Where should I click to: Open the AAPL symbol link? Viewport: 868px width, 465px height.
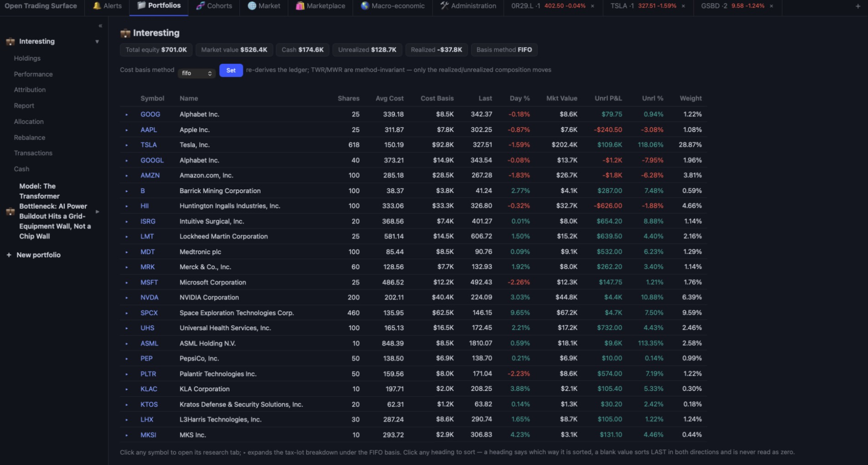(x=149, y=130)
